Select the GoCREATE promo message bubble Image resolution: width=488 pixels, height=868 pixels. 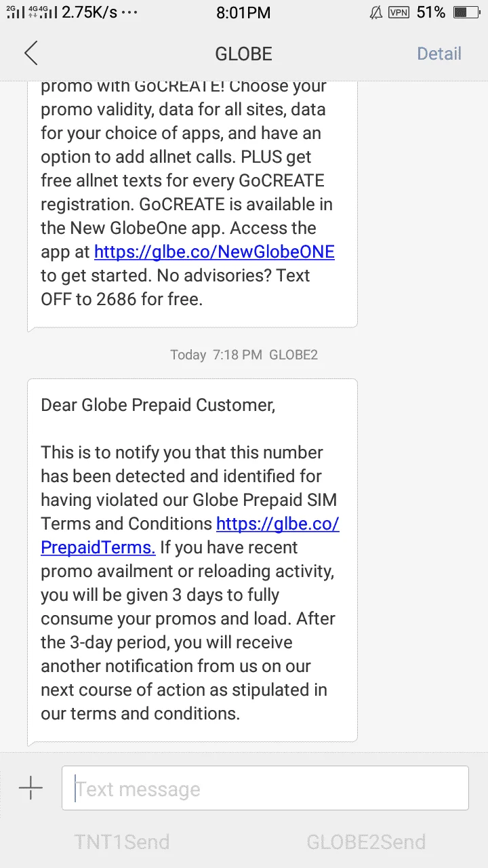[x=192, y=204]
